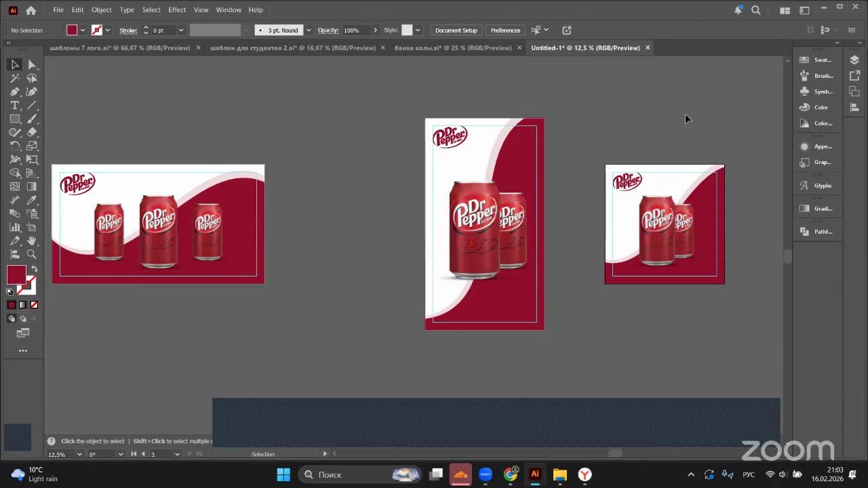Click the Preferences button

(x=505, y=30)
